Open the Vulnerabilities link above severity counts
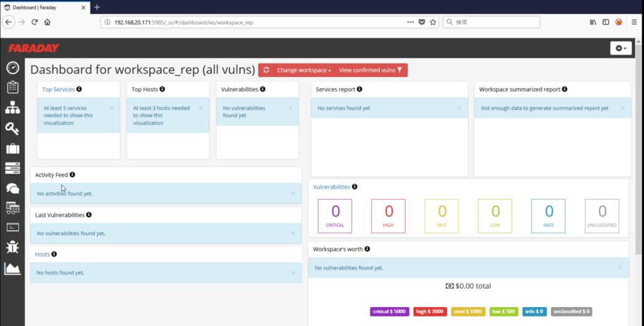Image resolution: width=644 pixels, height=326 pixels. (331, 187)
